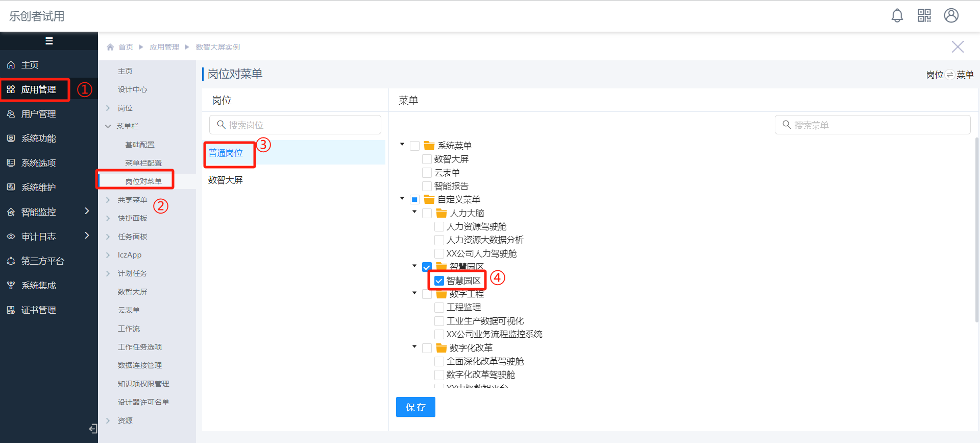This screenshot has height=443, width=980.
Task: Click the menu tree vertical scrollbar
Action: [976, 230]
